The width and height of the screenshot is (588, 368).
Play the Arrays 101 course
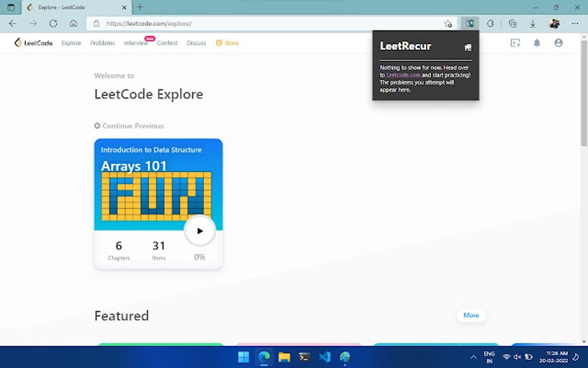[200, 231]
